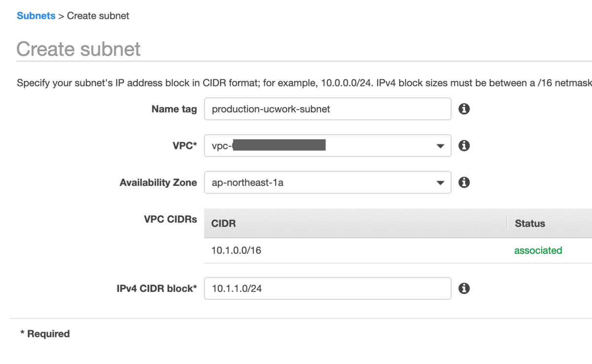This screenshot has width=592, height=364.
Task: Focus the IPv4 CIDR block input 10.1.1.0/24
Action: (327, 289)
